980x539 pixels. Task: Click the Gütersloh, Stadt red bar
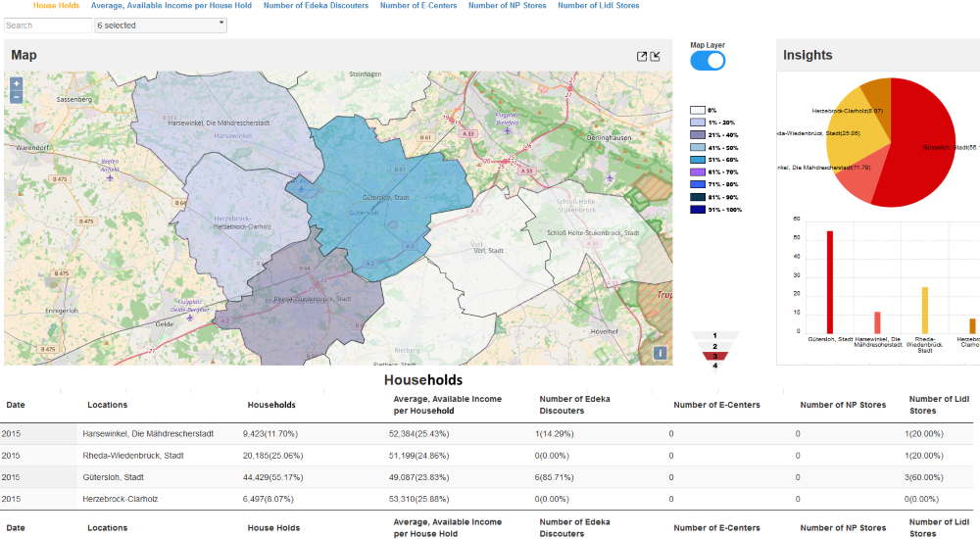[x=830, y=282]
